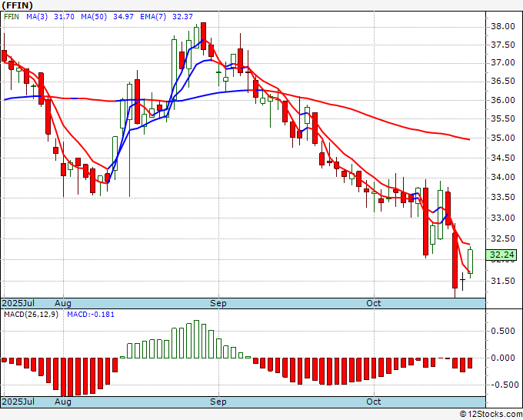The image size is (523, 420).
Task: Click the MA(50) indicator label
Action: (x=94, y=17)
